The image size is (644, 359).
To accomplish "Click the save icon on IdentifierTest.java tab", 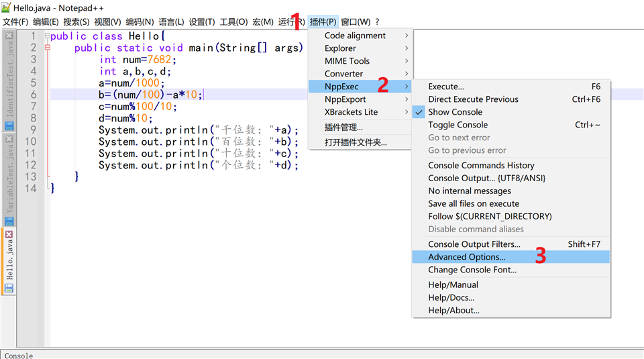I will (x=9, y=125).
